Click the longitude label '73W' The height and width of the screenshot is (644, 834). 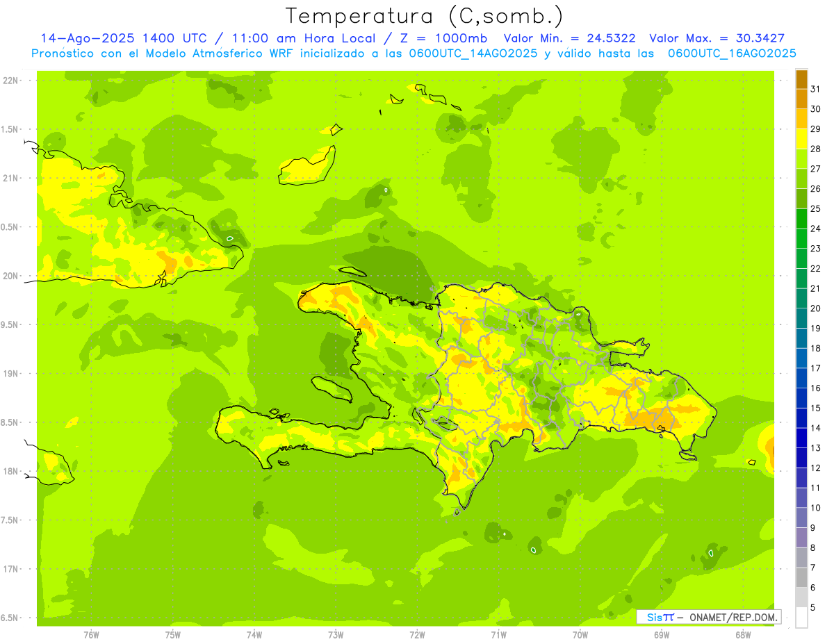tap(336, 635)
